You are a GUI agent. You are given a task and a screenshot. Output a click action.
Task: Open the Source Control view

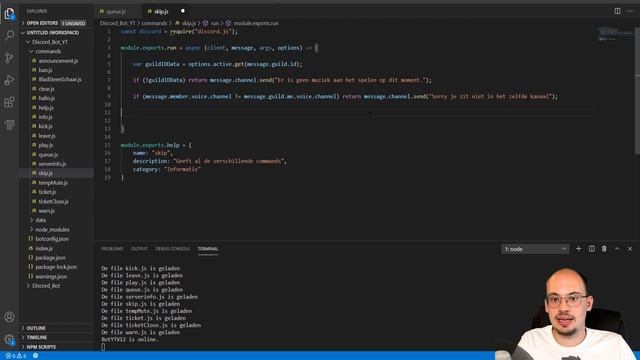coord(9,58)
